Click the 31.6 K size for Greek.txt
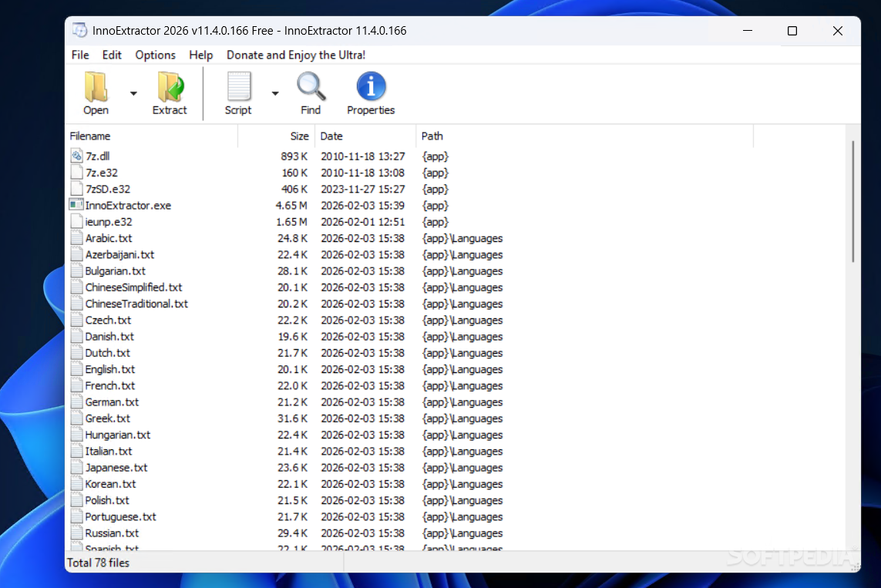Viewport: 881px width, 588px height. coord(292,418)
